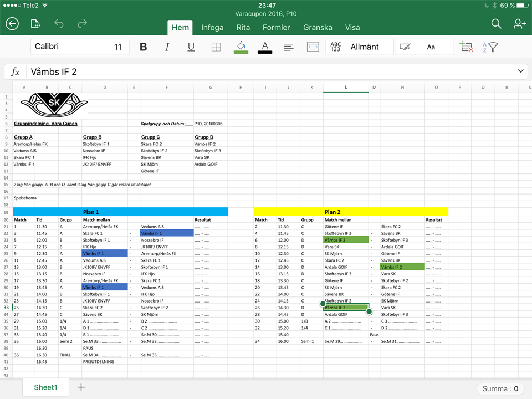Open the cell borders tool
The height and width of the screenshot is (399, 532).
coord(216,47)
